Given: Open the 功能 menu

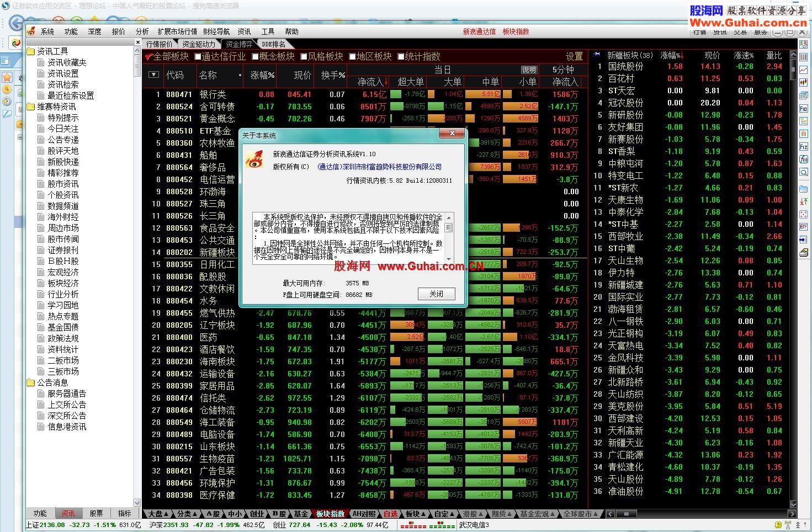Looking at the screenshot, I should click(71, 31).
